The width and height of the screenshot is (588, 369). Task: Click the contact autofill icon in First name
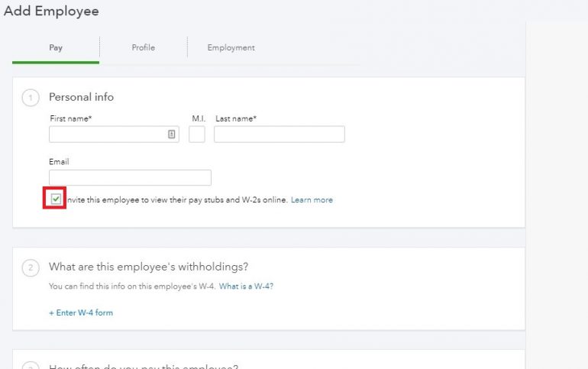(x=172, y=134)
